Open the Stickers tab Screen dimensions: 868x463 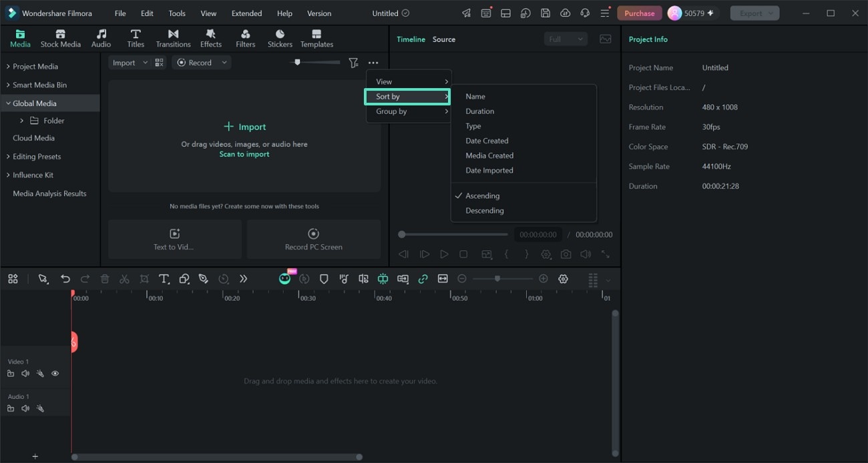click(280, 39)
